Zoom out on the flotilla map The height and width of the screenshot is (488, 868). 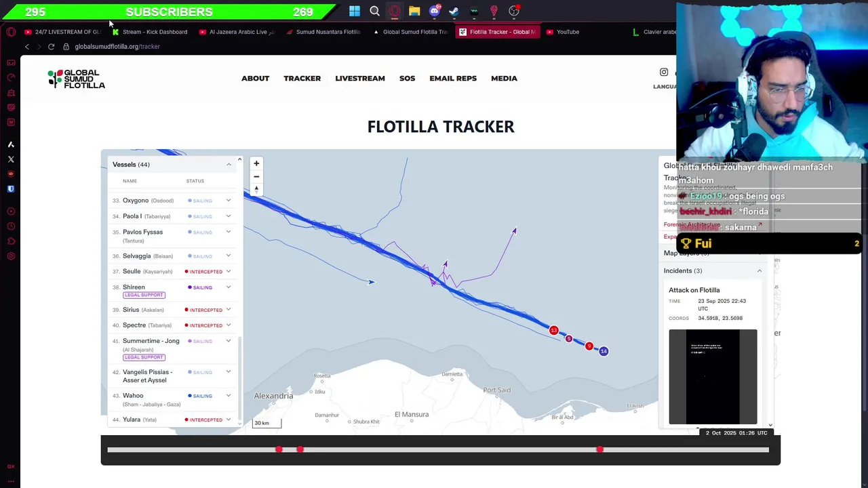(256, 176)
